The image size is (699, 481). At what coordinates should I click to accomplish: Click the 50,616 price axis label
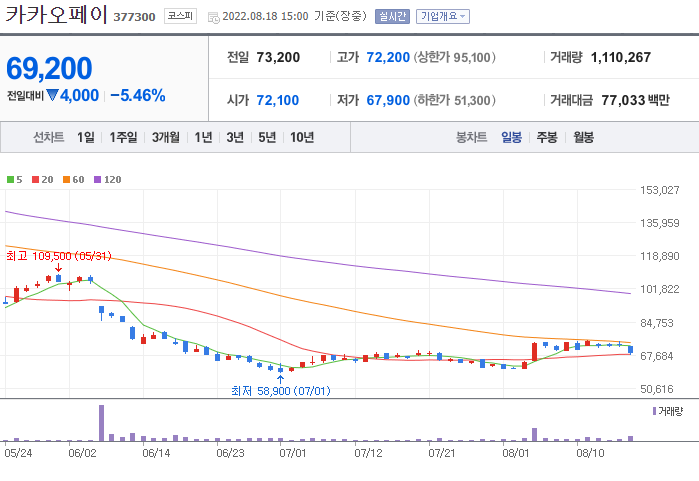tap(657, 389)
